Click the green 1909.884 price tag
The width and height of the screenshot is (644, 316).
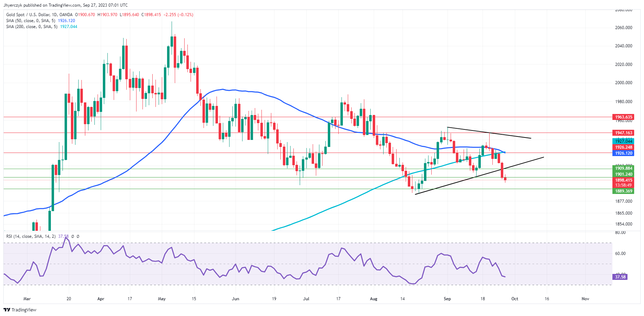tap(623, 168)
